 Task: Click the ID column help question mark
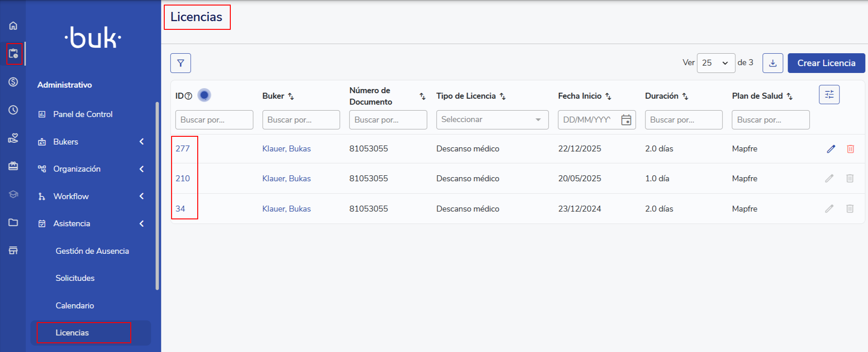[x=189, y=96]
